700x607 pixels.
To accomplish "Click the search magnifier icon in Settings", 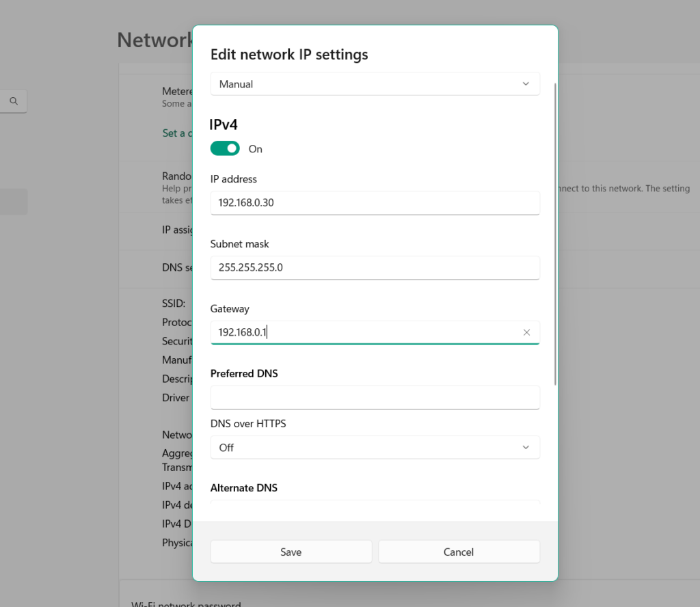I will click(x=14, y=101).
